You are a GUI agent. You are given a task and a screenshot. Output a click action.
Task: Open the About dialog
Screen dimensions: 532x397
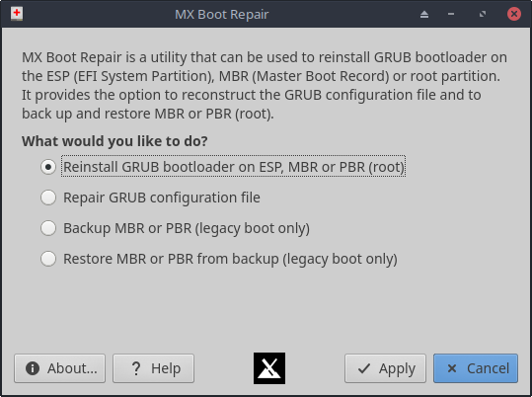pyautogui.click(x=59, y=368)
